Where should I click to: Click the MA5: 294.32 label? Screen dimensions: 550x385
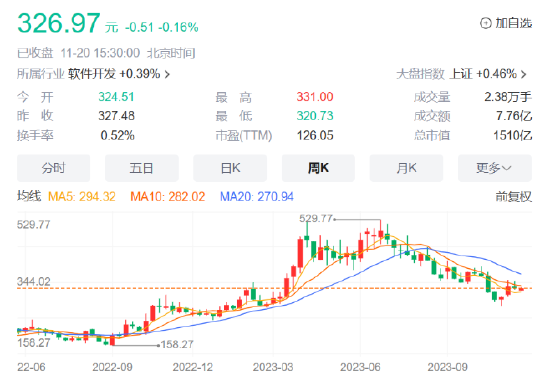[x=82, y=197]
